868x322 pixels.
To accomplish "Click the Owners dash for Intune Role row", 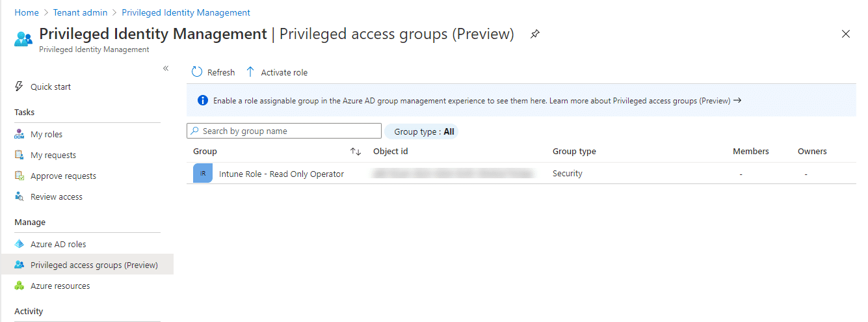I will [x=806, y=174].
